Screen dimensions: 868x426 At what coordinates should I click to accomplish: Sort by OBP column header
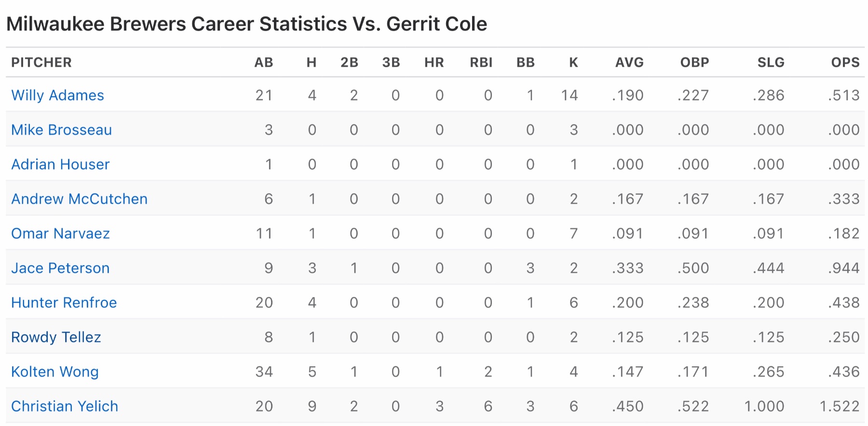click(694, 63)
